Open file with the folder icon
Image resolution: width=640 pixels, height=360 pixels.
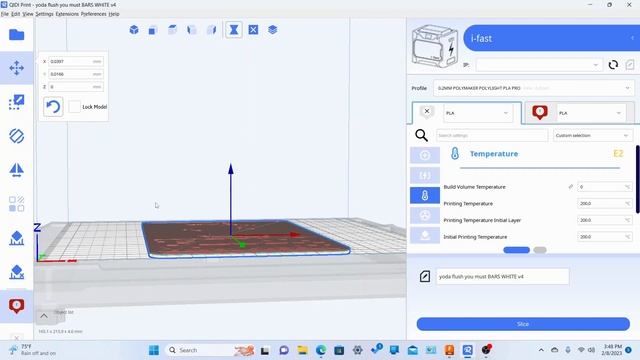16,35
